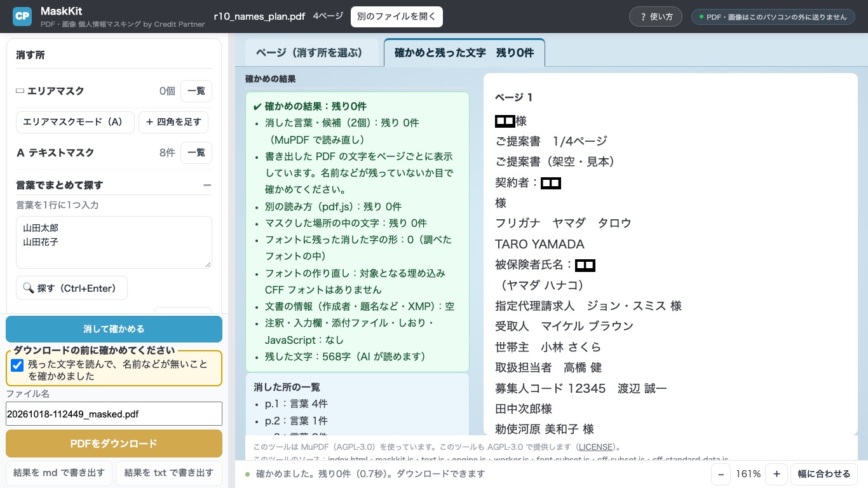The height and width of the screenshot is (488, 868).
Task: Click the 161% zoom value
Action: click(x=749, y=474)
